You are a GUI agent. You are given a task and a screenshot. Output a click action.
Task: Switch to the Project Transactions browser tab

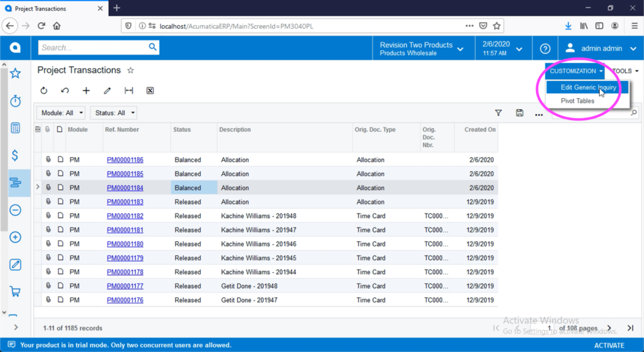54,8
